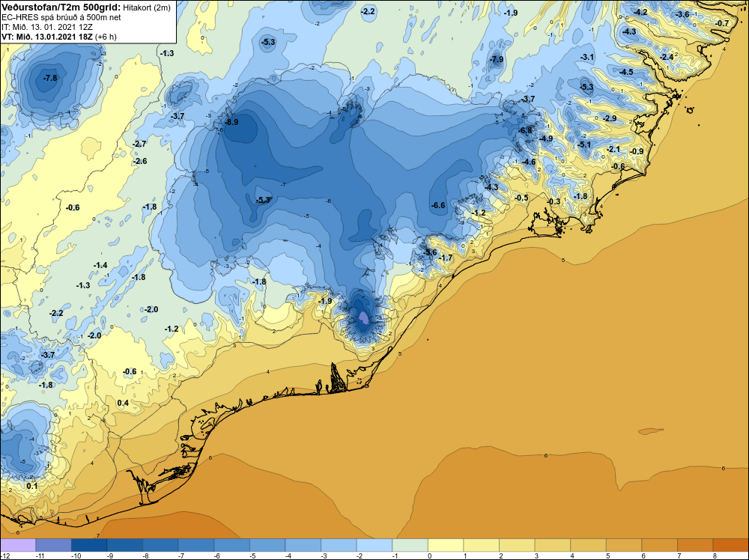Image resolution: width=749 pixels, height=560 pixels.
Task: Click the -2.7 temperature label
Action: point(139,144)
